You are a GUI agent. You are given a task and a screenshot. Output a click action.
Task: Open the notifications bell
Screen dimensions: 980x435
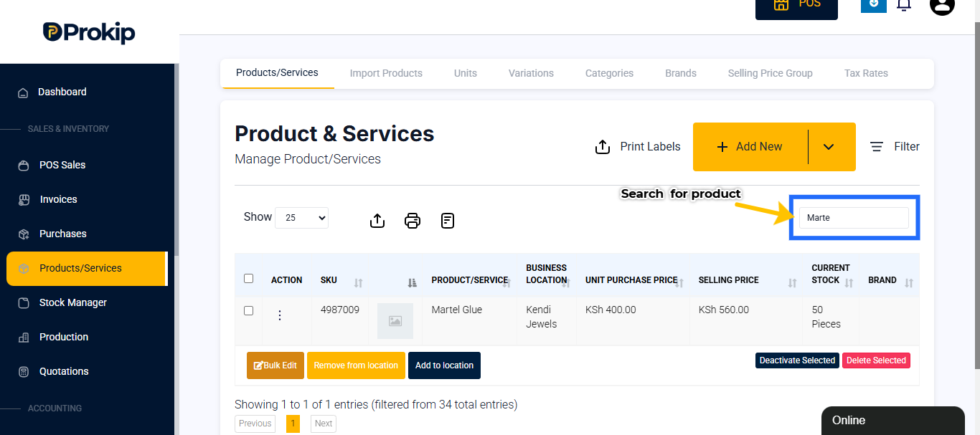[904, 4]
